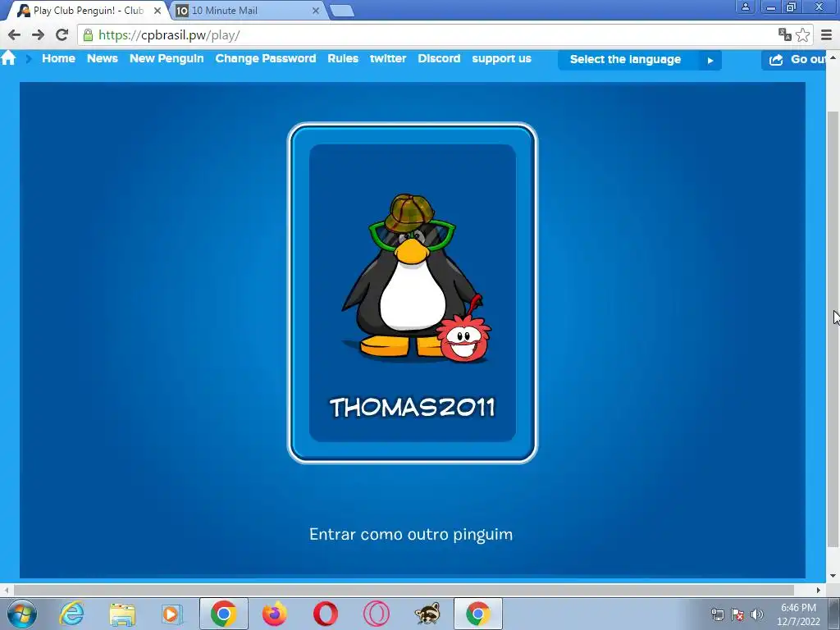Viewport: 840px width, 630px height.
Task: Bookmark this page with star icon
Action: [802, 34]
